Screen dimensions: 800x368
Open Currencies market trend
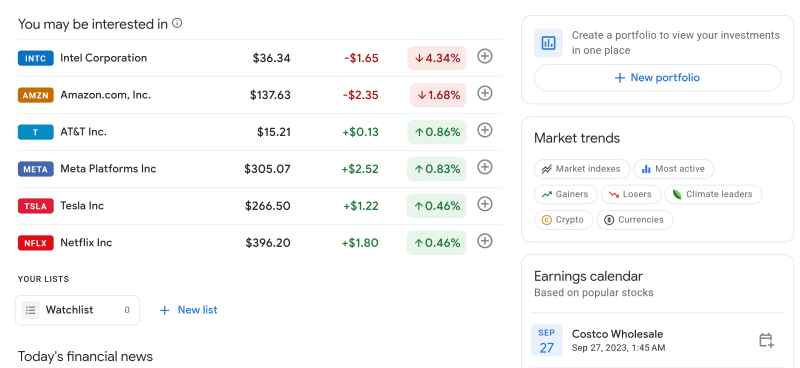pos(635,220)
